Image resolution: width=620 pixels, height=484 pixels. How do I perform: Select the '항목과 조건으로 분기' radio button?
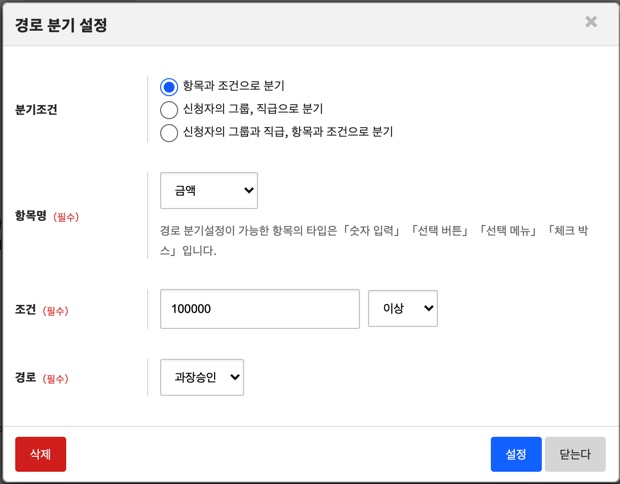pyautogui.click(x=169, y=87)
